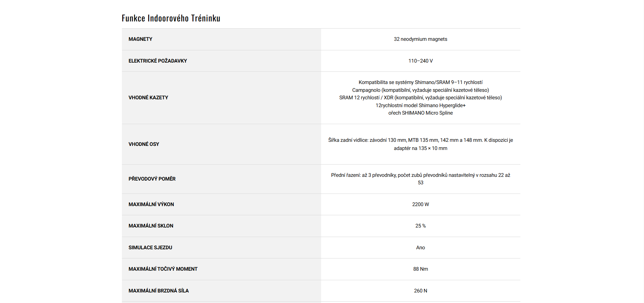Viewport: 644px width, 303px height.
Task: Click the "ořech SHIMANO Micro Spline" text
Action: (x=420, y=113)
